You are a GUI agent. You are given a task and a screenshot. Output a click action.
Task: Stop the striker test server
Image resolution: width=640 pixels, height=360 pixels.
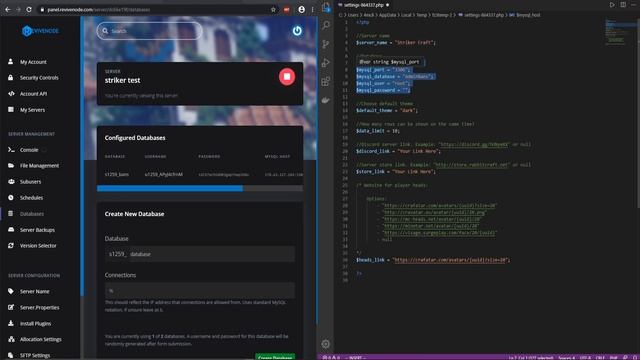pyautogui.click(x=287, y=77)
